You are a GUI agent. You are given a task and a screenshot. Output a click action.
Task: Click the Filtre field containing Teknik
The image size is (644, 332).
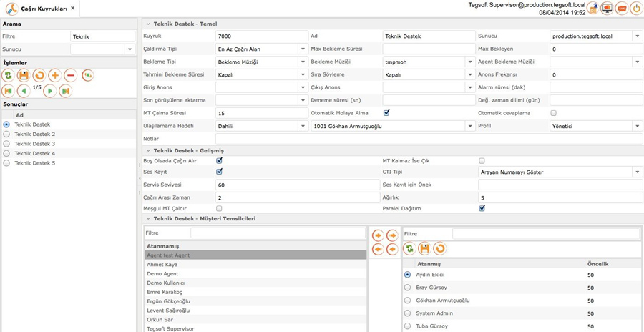102,36
